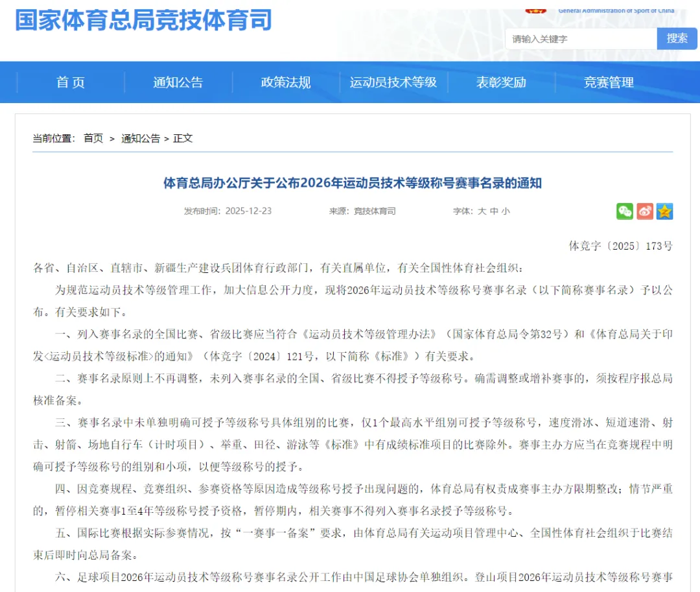700x592 pixels.
Task: Set font size to 中
Action: (494, 211)
